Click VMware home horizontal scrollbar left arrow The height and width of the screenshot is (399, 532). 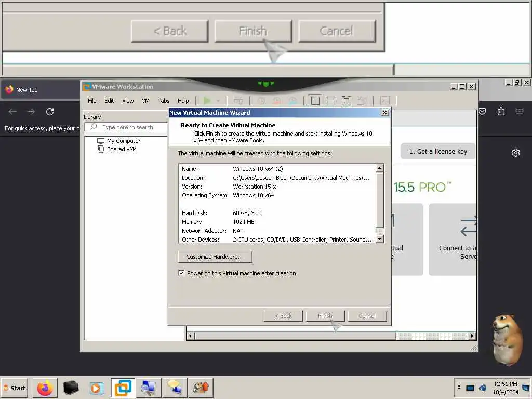[x=190, y=336]
